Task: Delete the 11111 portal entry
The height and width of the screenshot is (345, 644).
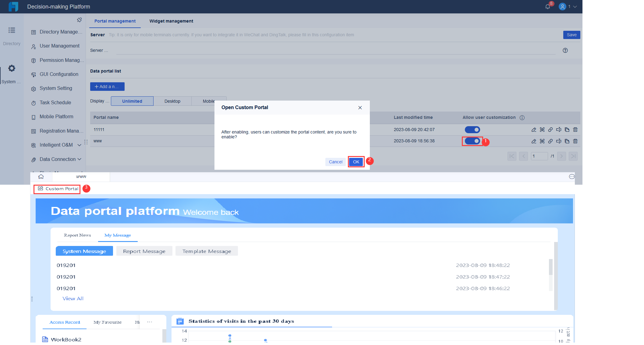Action: coord(575,130)
